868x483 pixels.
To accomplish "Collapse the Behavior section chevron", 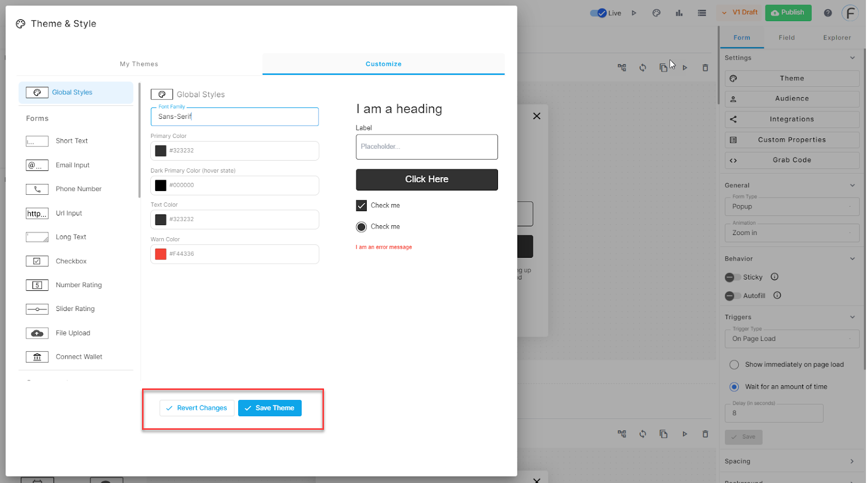I will tap(852, 259).
